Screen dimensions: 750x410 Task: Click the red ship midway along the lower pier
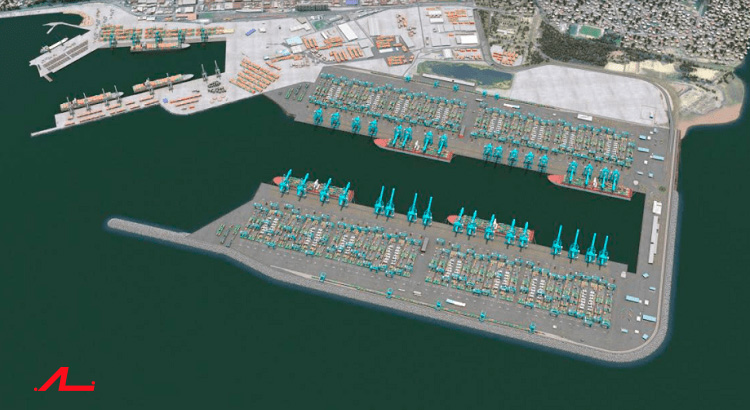(x=490, y=228)
